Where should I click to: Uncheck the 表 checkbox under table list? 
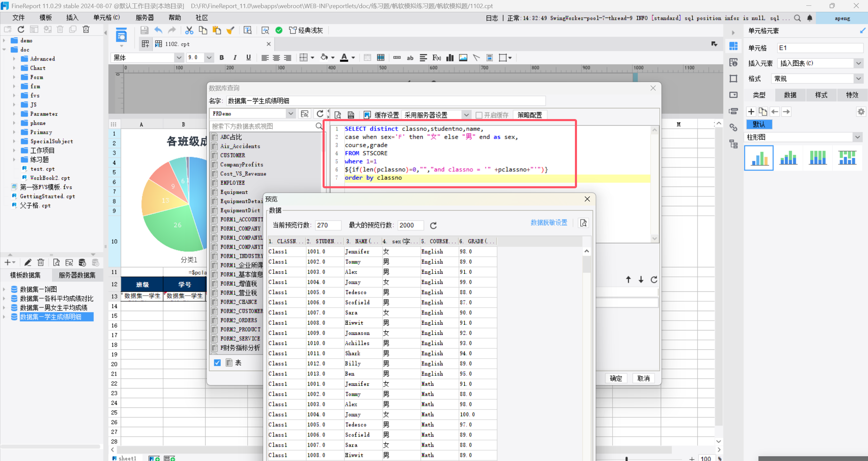pyautogui.click(x=217, y=363)
